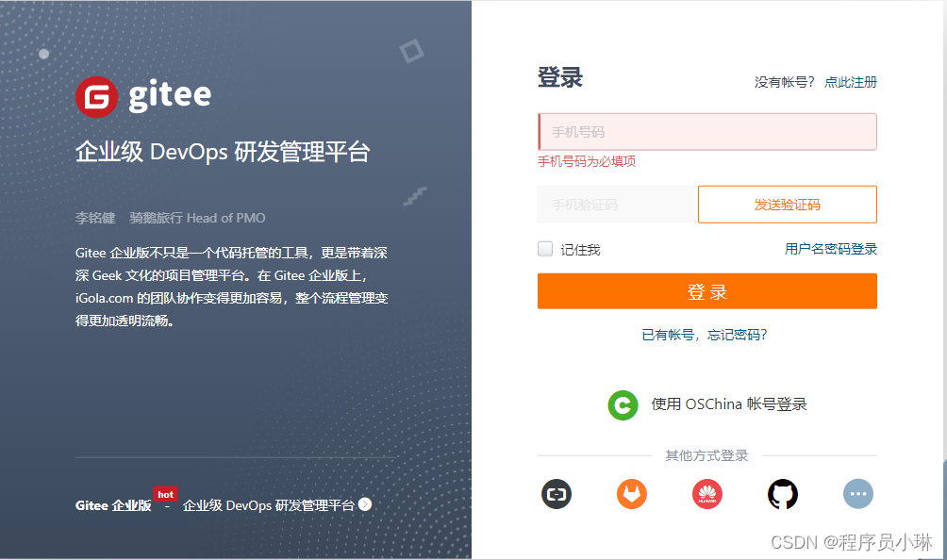Click the 没有帐号? text
This screenshot has height=560, width=947.
coord(785,82)
